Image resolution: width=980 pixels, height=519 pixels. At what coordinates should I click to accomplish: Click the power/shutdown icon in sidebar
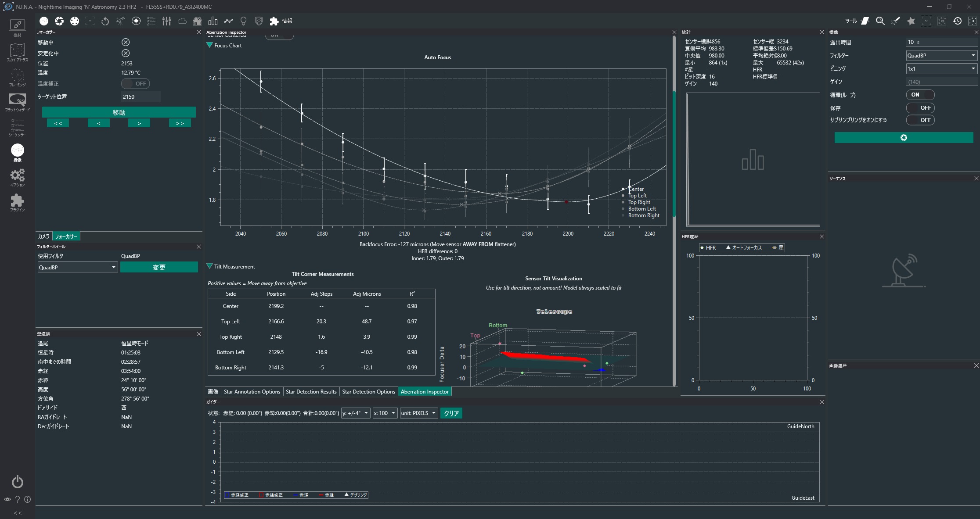[17, 482]
